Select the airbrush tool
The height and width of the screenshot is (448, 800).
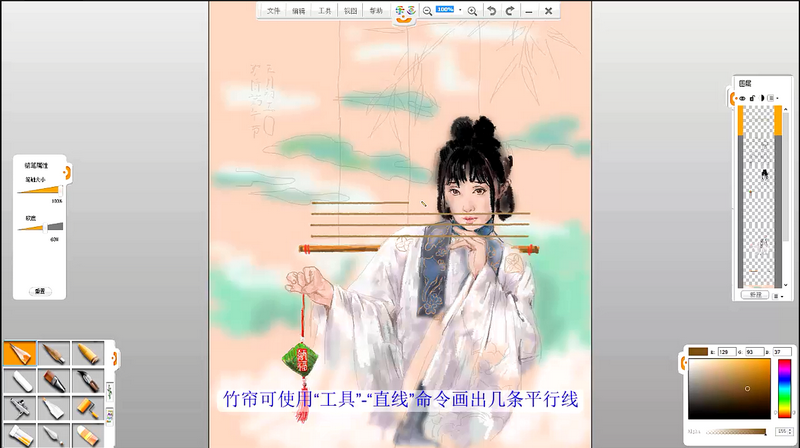(18, 407)
